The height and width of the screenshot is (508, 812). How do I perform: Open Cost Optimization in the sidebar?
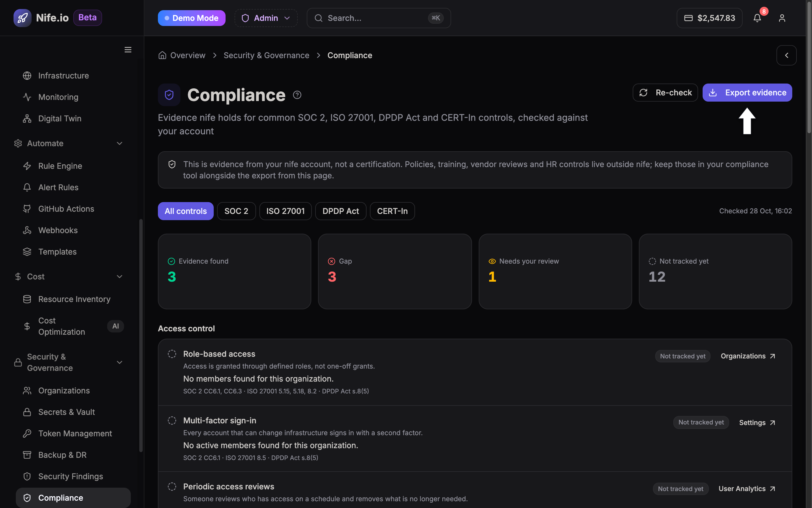[73, 326]
